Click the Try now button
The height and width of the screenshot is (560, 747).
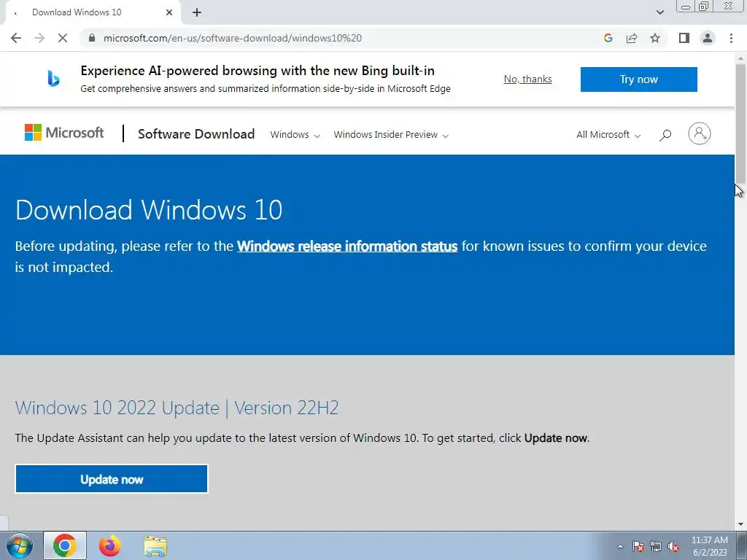click(x=639, y=79)
